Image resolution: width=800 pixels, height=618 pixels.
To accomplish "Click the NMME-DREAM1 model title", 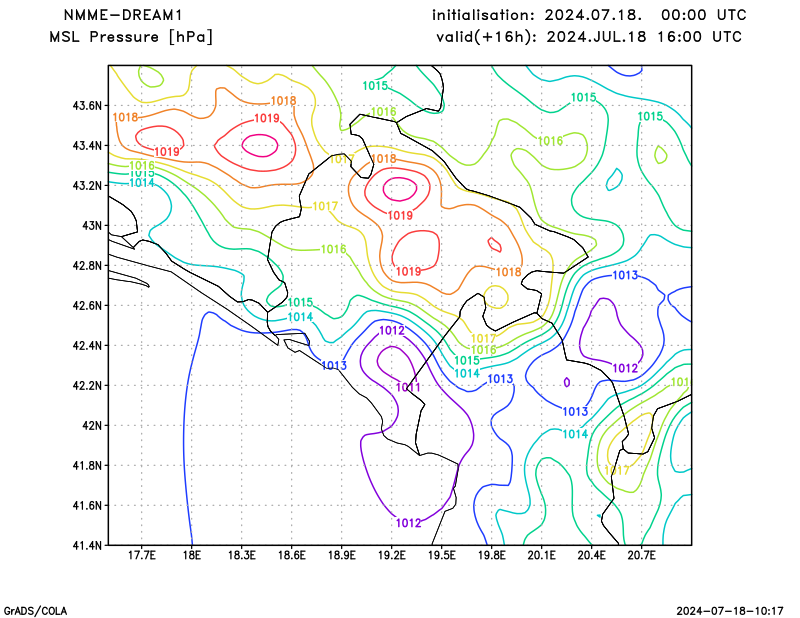I will (x=123, y=15).
